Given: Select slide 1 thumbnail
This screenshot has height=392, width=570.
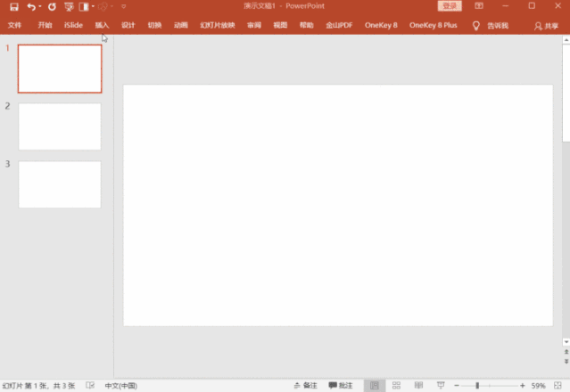Looking at the screenshot, I should click(60, 69).
